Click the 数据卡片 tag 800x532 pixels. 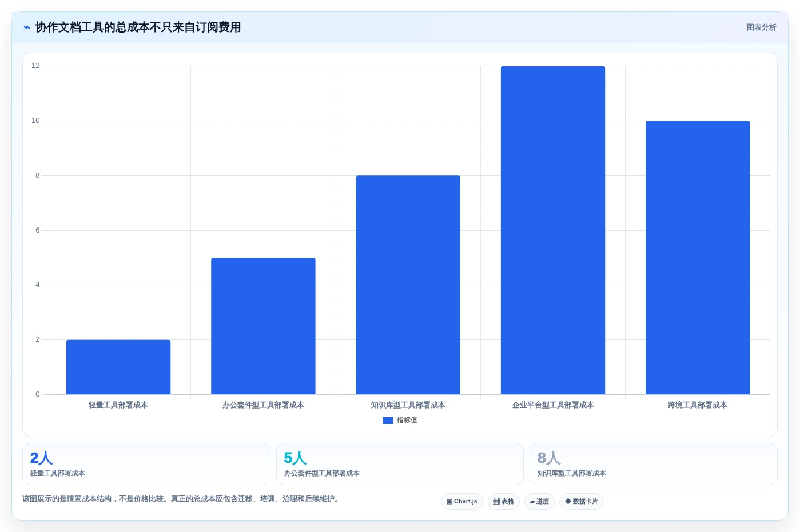(582, 502)
